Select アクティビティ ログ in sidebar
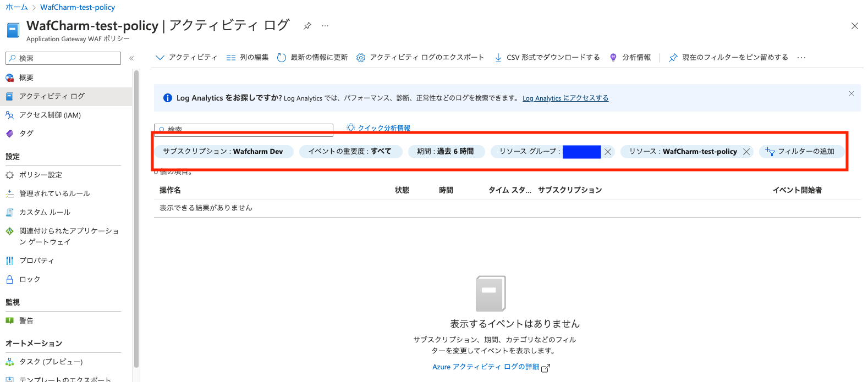This screenshot has width=868, height=382. coord(66,96)
